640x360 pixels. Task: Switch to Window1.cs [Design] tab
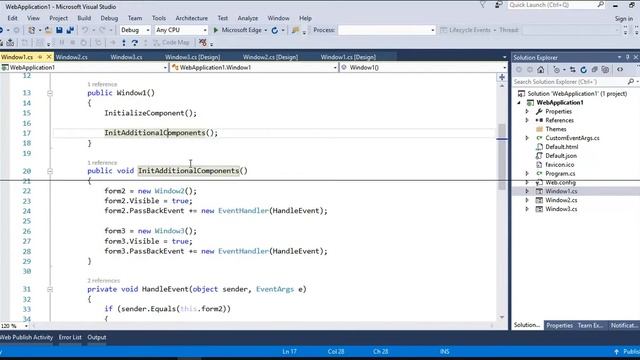(348, 57)
